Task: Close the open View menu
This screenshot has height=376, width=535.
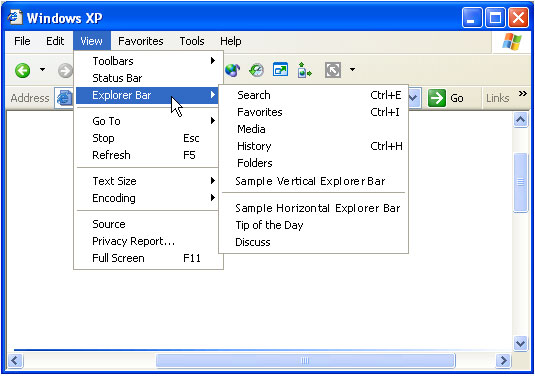Action: tap(91, 41)
